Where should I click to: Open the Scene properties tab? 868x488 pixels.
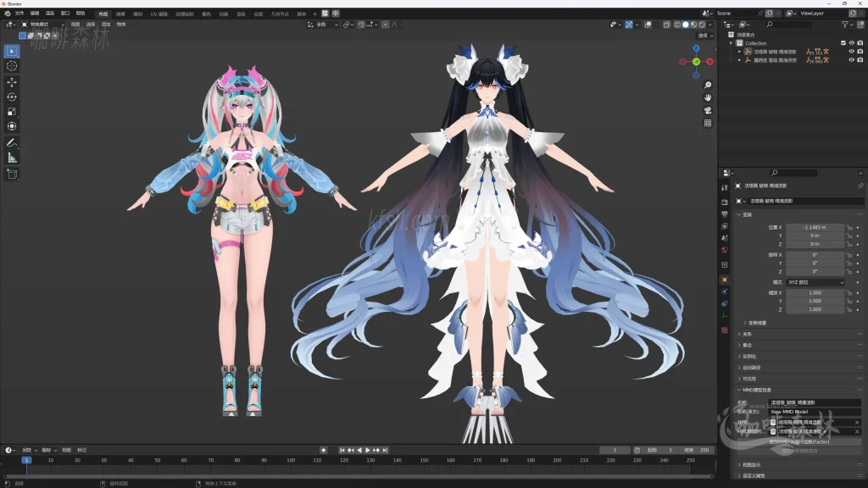point(724,238)
